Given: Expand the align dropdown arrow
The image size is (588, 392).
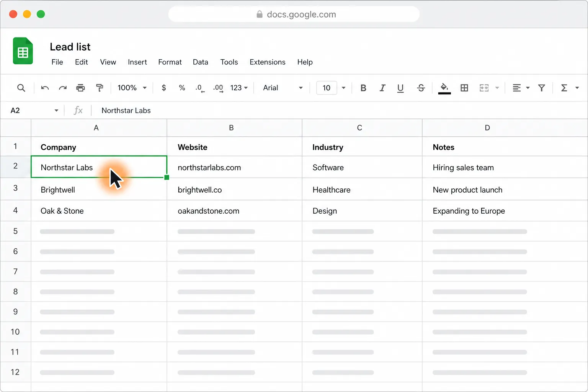Looking at the screenshot, I should (528, 88).
